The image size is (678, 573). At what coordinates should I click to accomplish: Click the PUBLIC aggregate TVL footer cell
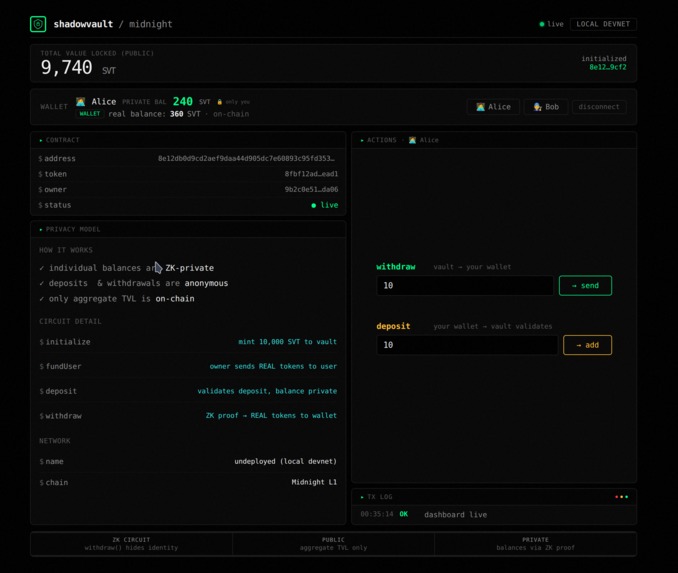click(x=333, y=544)
